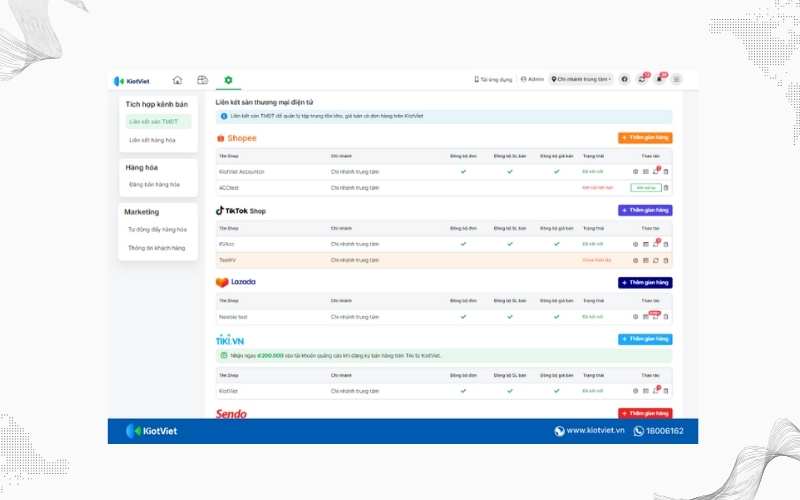
Task: Click the Kết nối lại button for ACCtest
Action: click(645, 187)
